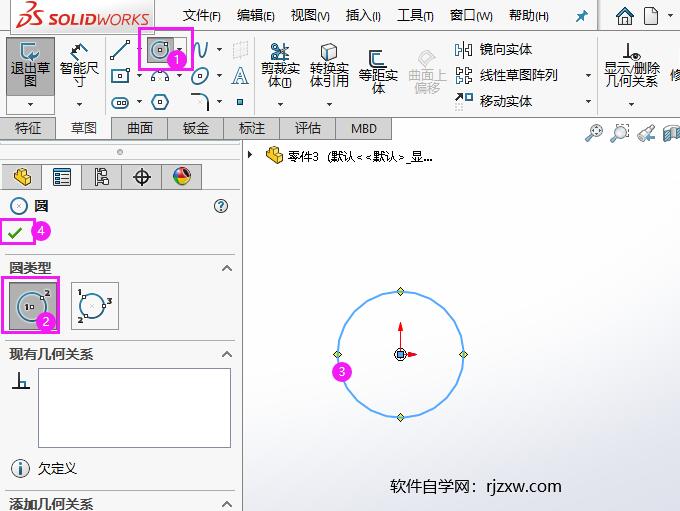
Task: Open dropdown under Convert Entities button
Action: (x=329, y=105)
